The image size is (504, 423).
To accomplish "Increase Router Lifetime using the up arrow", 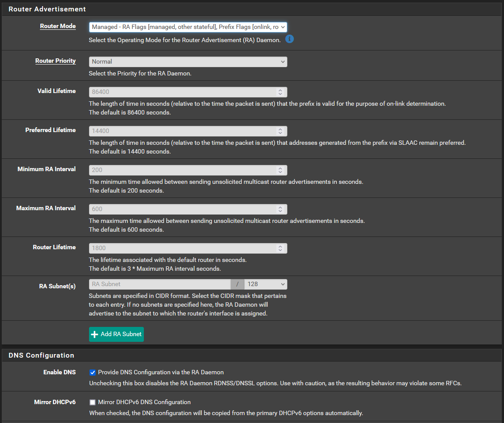I will [280, 247].
